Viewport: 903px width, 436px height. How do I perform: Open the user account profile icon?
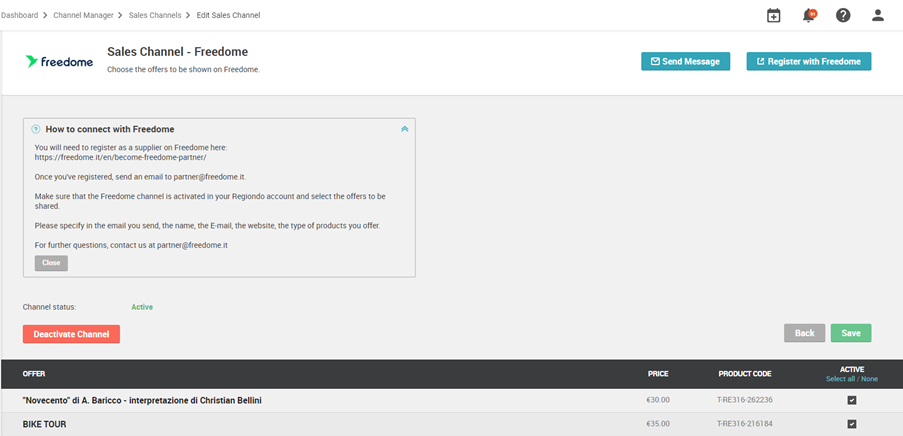tap(878, 16)
